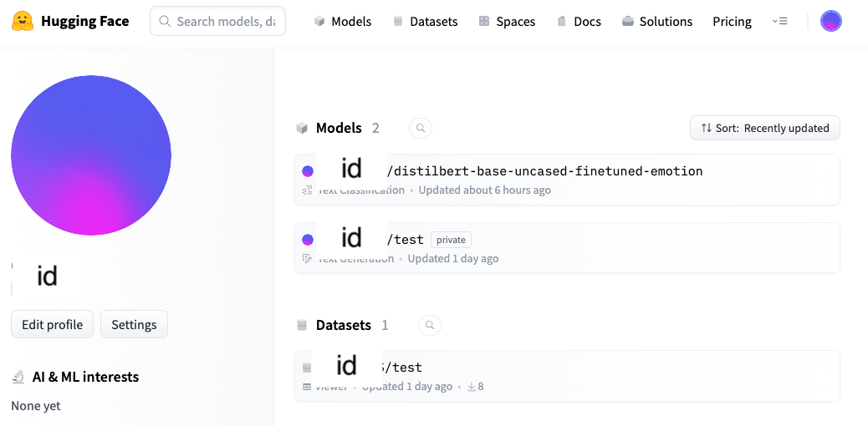868x426 pixels.
Task: Click the Hugging Face emoji logo
Action: 22,22
